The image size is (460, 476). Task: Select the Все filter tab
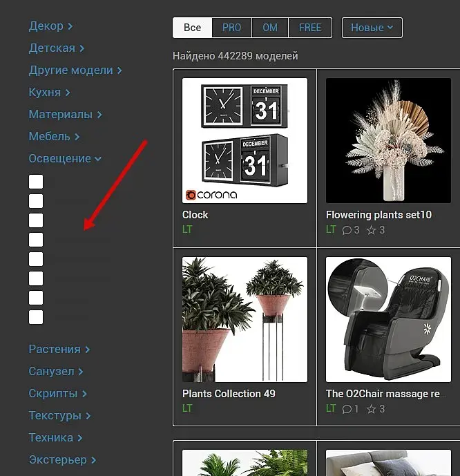193,28
